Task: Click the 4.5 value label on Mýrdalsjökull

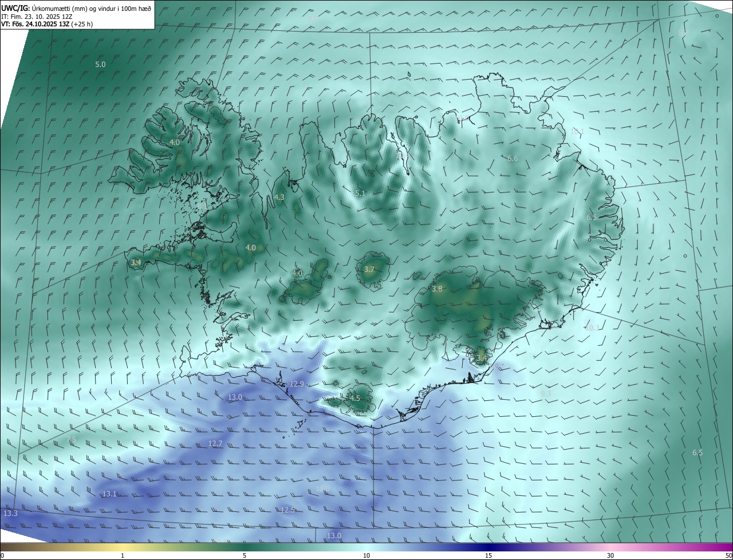Action: pyautogui.click(x=354, y=398)
